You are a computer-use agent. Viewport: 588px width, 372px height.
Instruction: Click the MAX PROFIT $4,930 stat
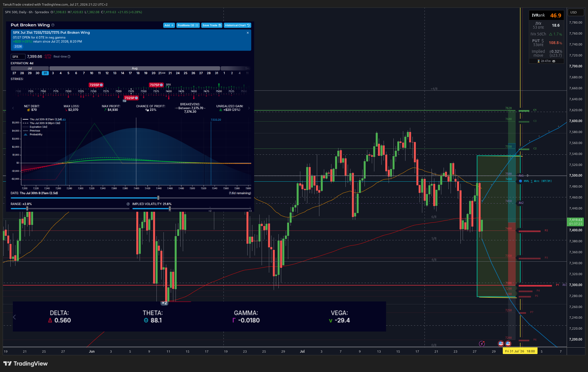point(111,108)
